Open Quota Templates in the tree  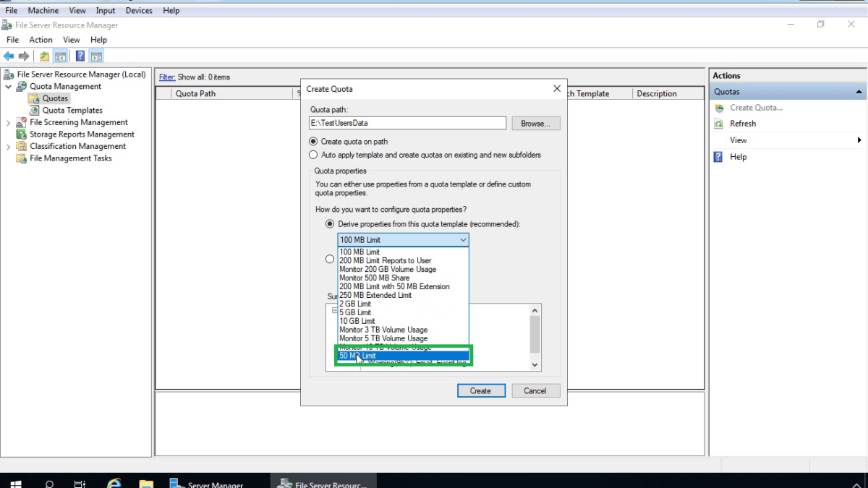(x=72, y=111)
